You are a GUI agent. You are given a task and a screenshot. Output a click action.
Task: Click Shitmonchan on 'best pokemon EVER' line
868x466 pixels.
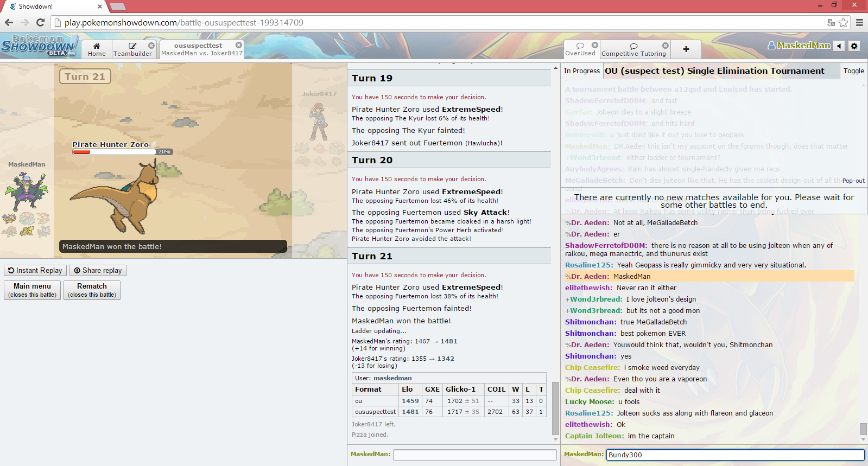click(591, 333)
